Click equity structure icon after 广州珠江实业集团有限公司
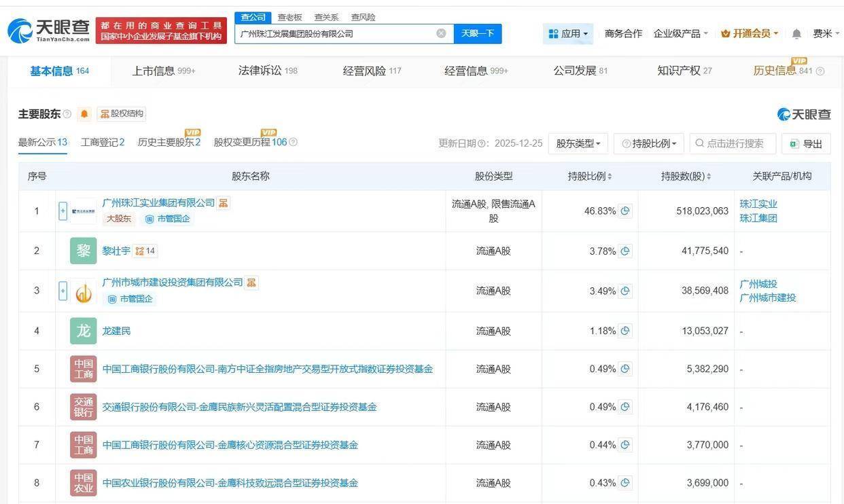This screenshot has height=504, width=844. 224,203
